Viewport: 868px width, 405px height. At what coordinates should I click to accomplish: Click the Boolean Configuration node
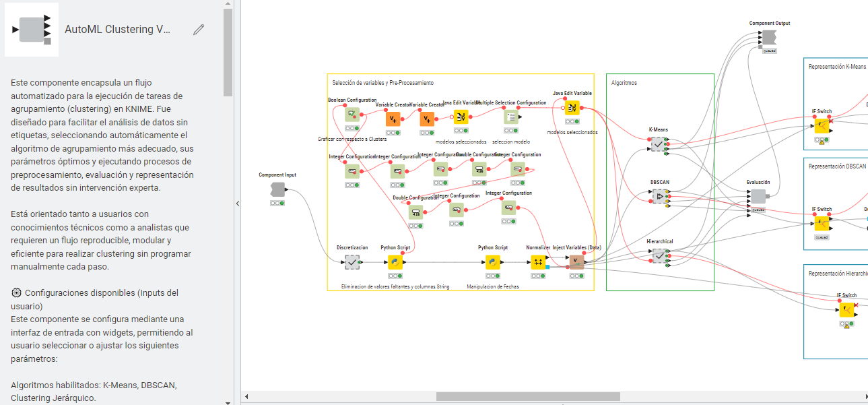pyautogui.click(x=351, y=115)
